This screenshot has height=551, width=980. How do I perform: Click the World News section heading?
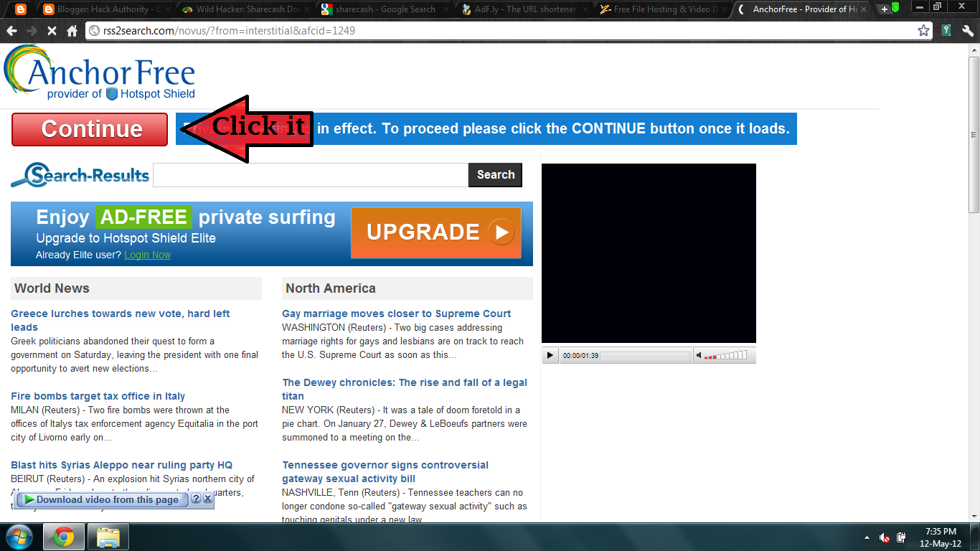[x=52, y=288]
